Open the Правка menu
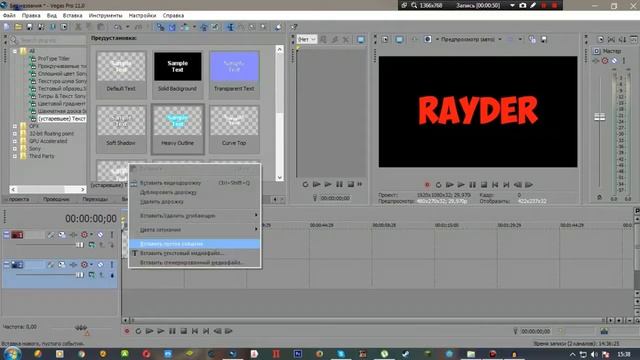 (x=31, y=16)
